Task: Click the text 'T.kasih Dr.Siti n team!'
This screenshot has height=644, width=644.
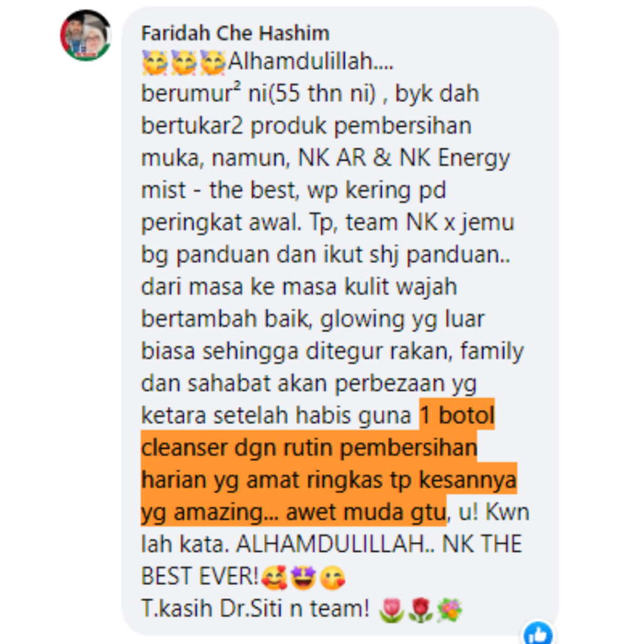Action: click(255, 608)
